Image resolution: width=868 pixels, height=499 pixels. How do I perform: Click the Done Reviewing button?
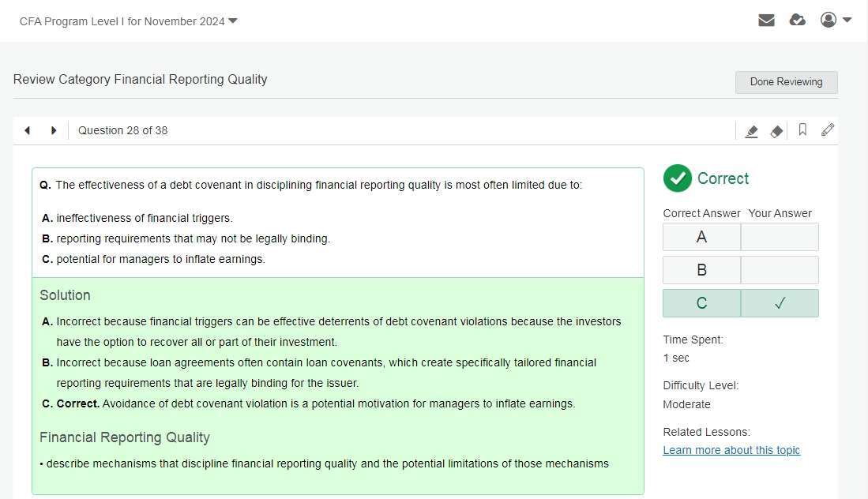click(786, 82)
